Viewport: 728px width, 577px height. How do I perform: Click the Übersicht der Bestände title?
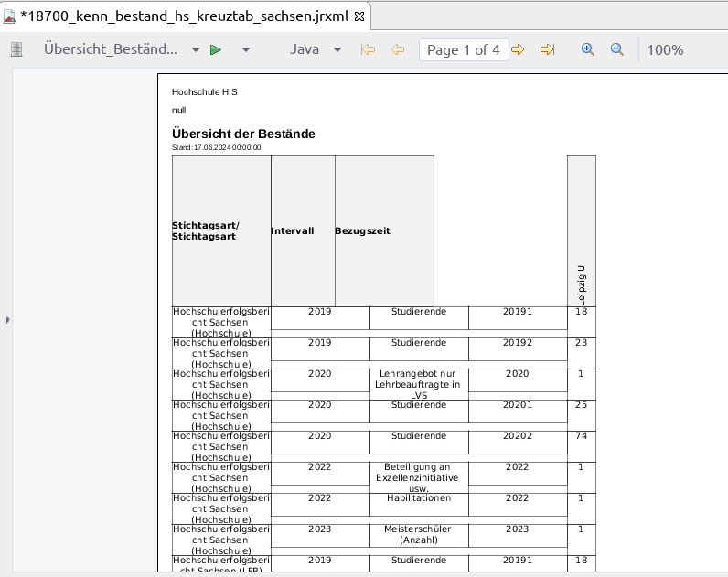tap(243, 134)
